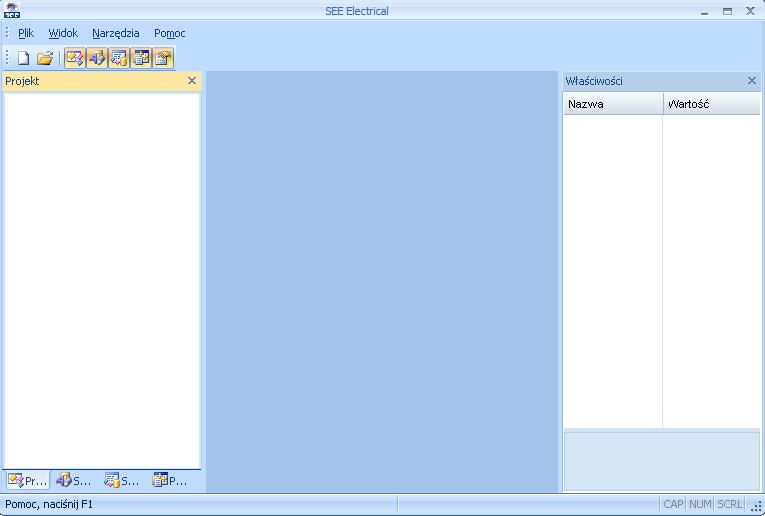Click the Właściwości panel title

pyautogui.click(x=594, y=81)
